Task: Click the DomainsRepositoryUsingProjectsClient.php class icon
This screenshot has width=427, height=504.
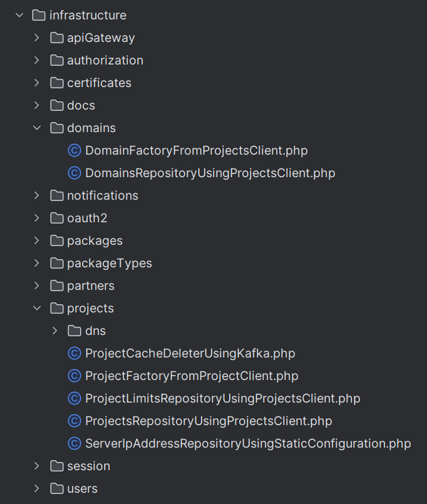Action: click(75, 173)
